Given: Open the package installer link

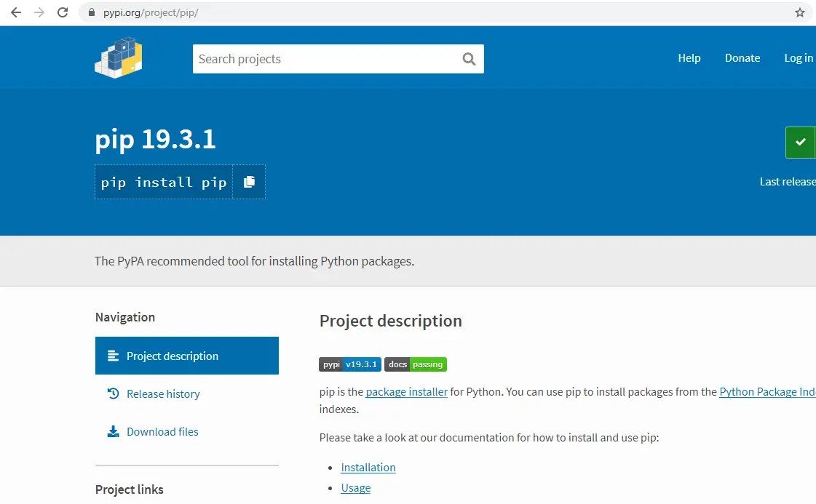Looking at the screenshot, I should [406, 392].
